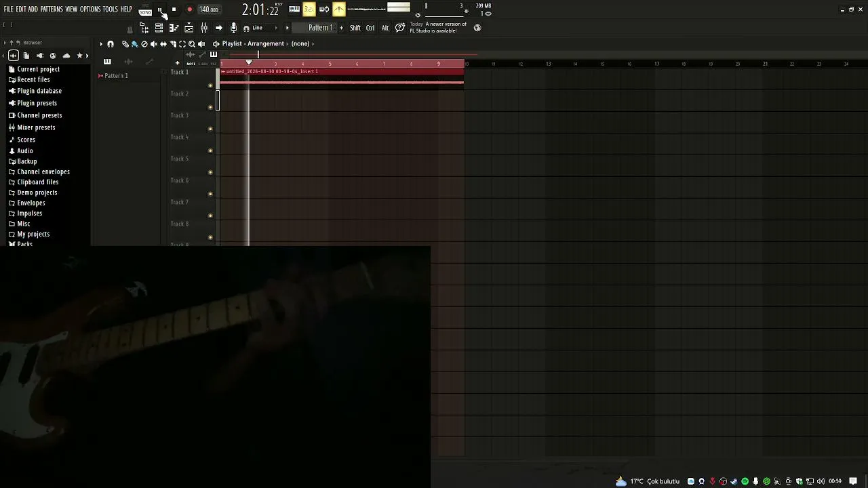Open the Playlist options menu arrow
The image size is (868, 488).
click(x=101, y=44)
